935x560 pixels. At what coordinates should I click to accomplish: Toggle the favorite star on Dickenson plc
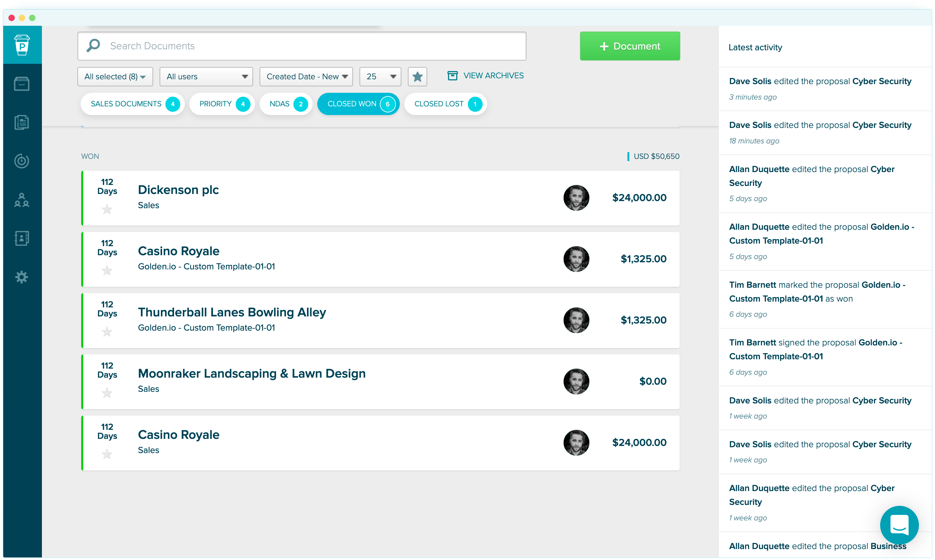tap(107, 209)
